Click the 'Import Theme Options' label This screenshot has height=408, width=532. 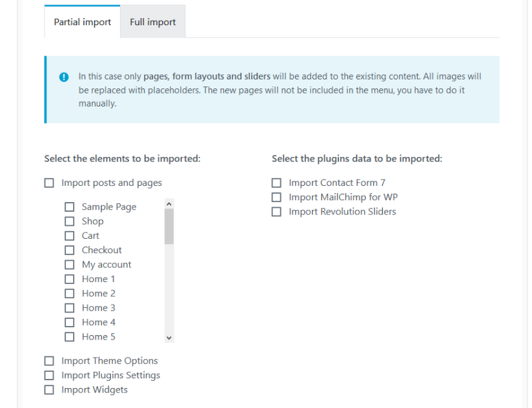[110, 361]
